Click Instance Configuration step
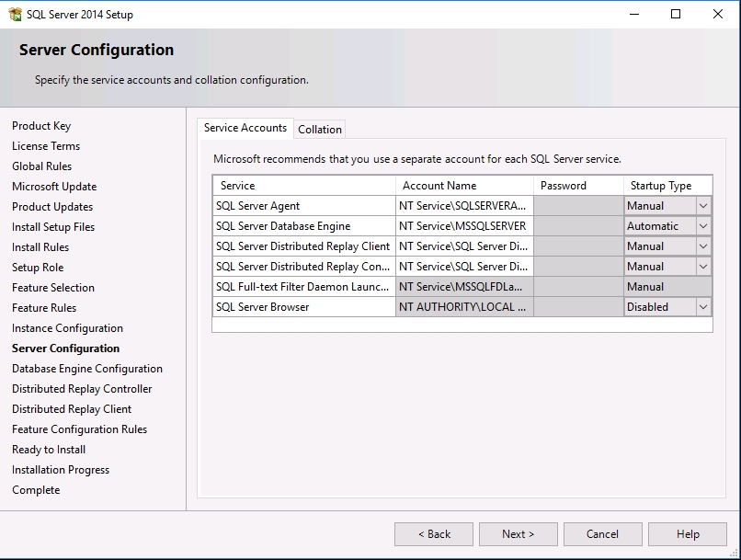Viewport: 741px width, 560px height. click(67, 328)
